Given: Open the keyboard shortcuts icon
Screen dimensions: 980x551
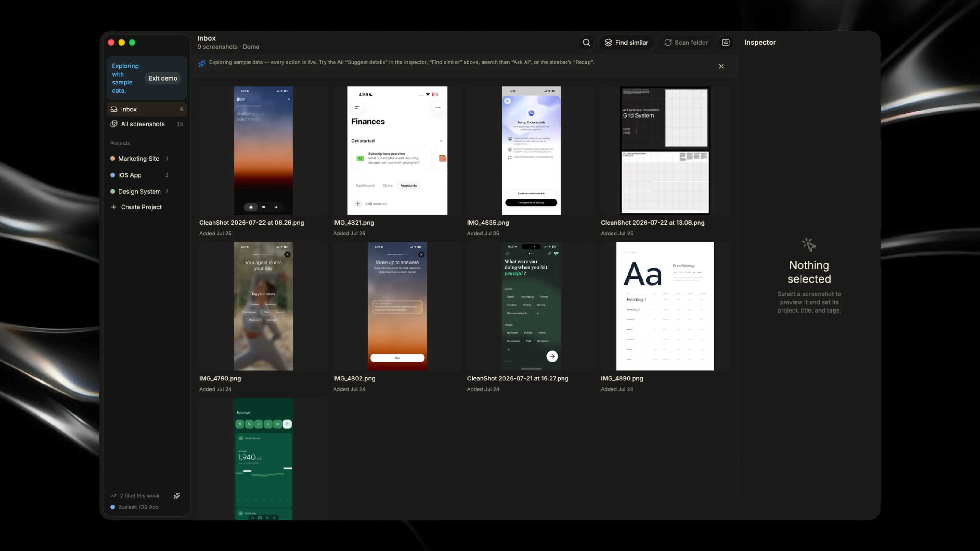Looking at the screenshot, I should [x=726, y=43].
